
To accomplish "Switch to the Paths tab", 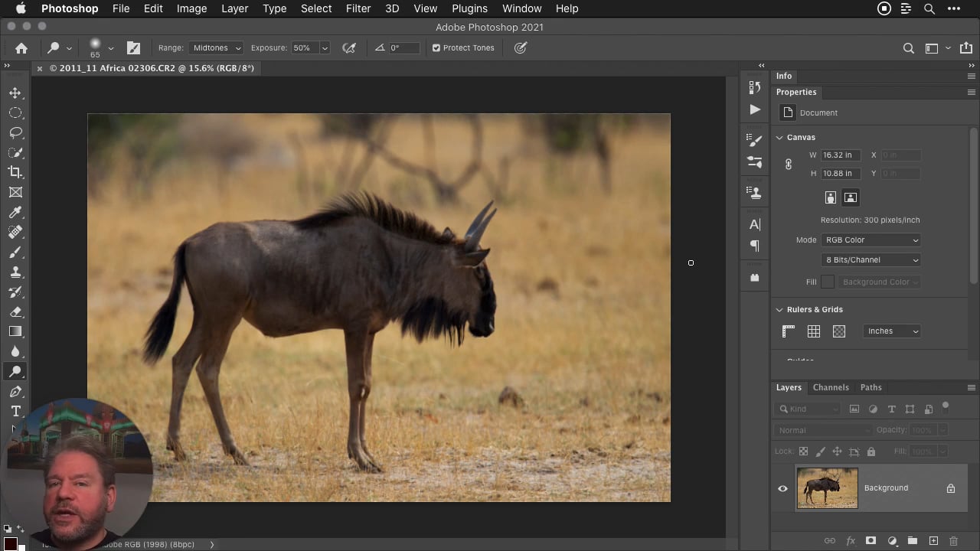I will tap(871, 387).
